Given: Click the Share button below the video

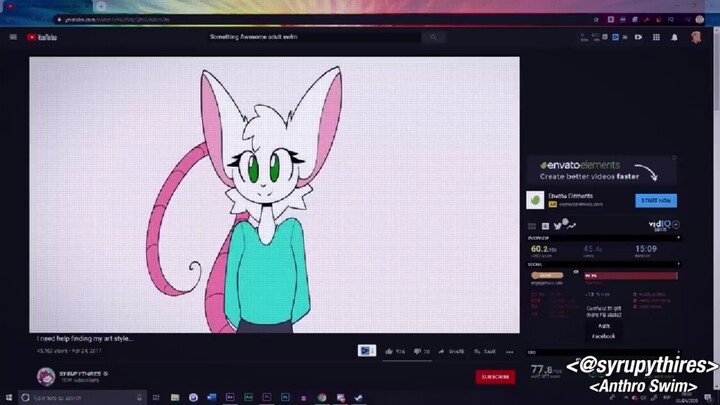Looking at the screenshot, I should (x=452, y=351).
